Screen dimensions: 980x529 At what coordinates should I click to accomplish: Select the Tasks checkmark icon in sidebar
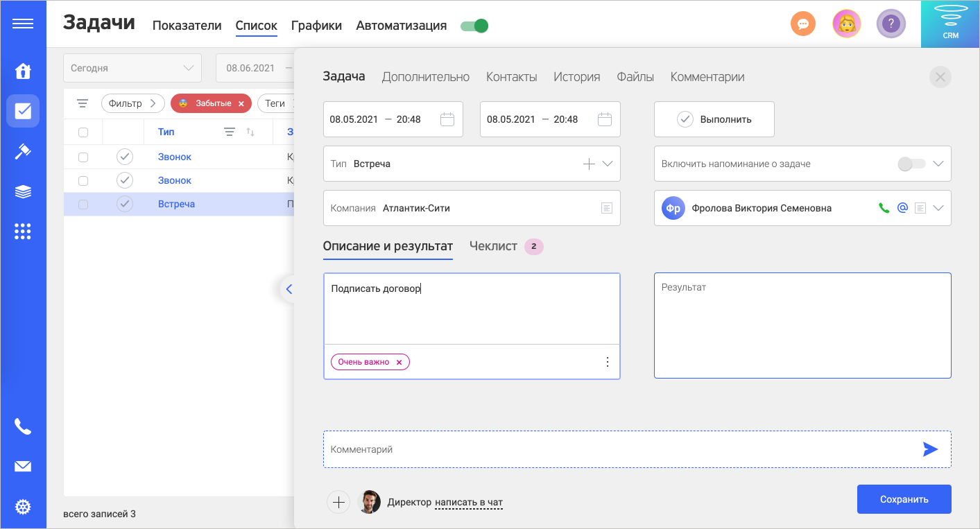[x=23, y=110]
